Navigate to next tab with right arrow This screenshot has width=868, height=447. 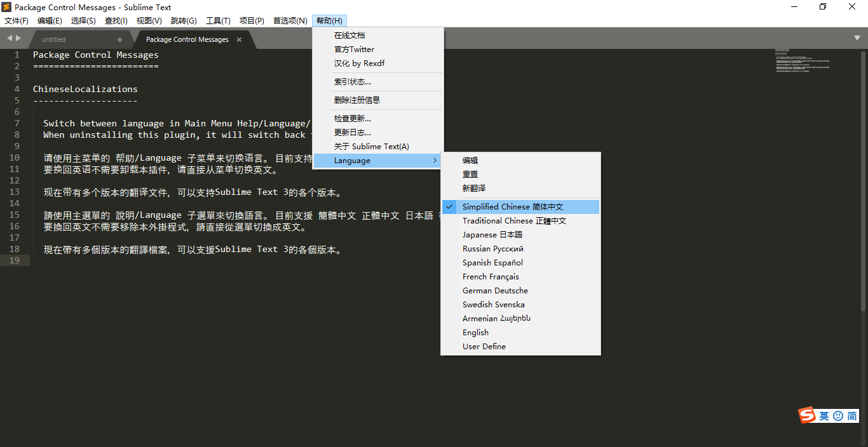pos(18,39)
